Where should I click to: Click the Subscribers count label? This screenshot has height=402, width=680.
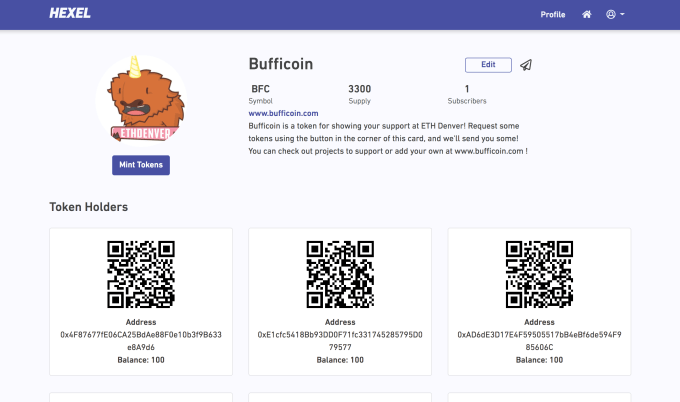[467, 101]
